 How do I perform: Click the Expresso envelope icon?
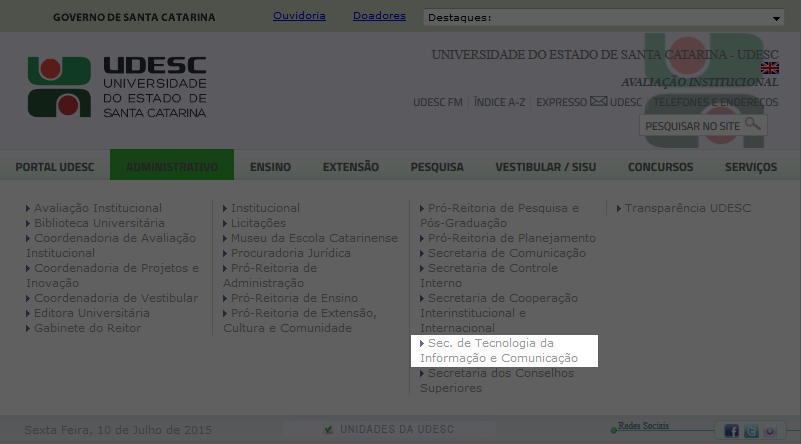click(599, 101)
